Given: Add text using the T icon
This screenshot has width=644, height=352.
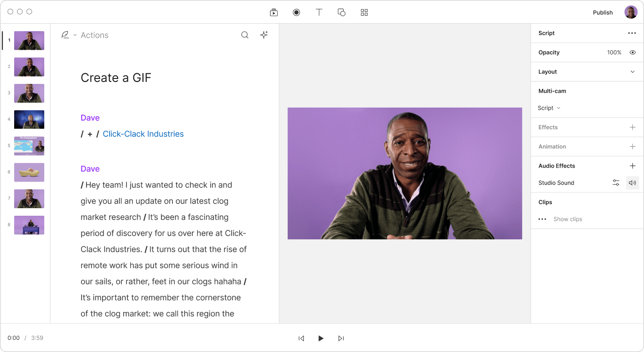Looking at the screenshot, I should tap(319, 12).
